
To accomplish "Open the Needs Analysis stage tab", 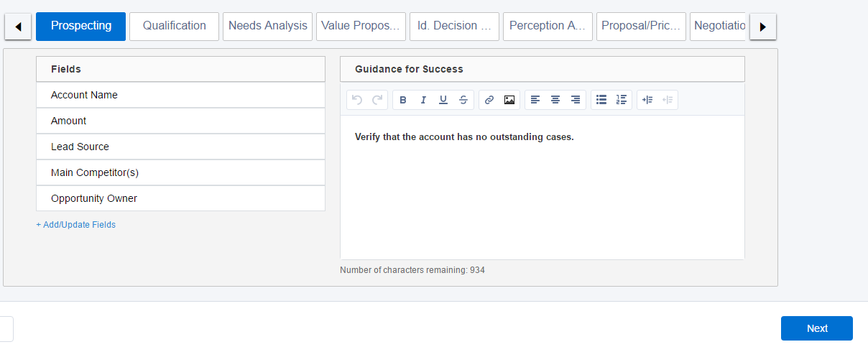I will pos(267,26).
